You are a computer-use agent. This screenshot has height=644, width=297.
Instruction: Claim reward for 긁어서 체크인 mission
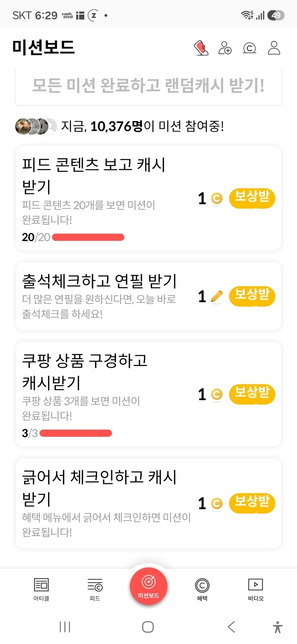252,503
